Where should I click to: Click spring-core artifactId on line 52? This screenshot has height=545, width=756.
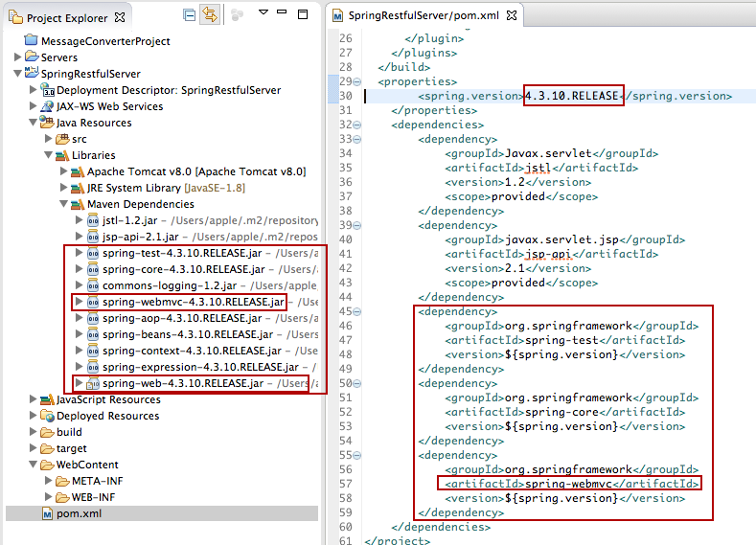tap(561, 412)
